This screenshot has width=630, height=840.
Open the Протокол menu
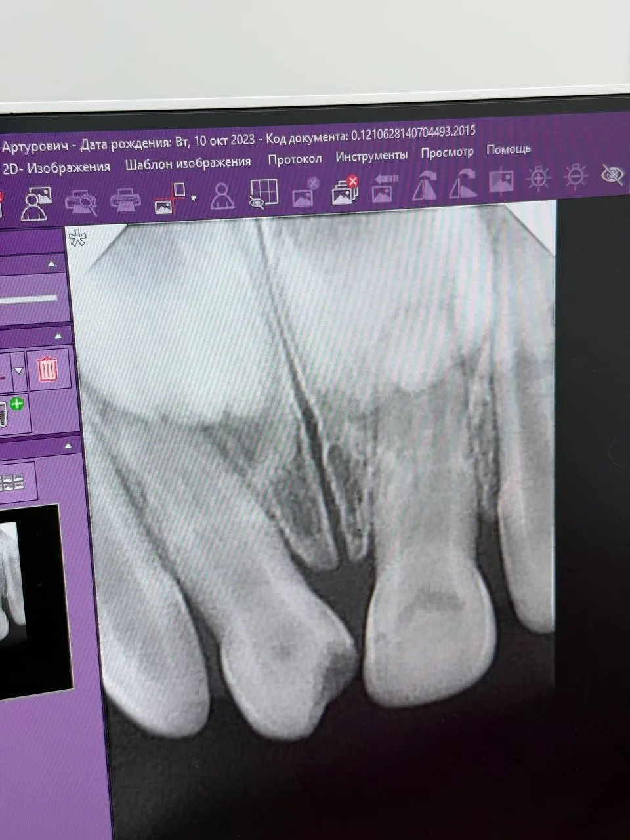[295, 159]
